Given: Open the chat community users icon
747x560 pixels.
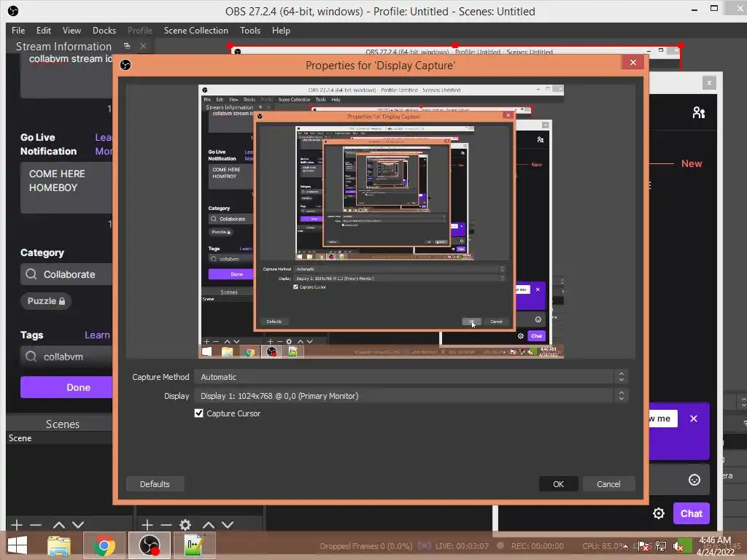Looking at the screenshot, I should (699, 112).
